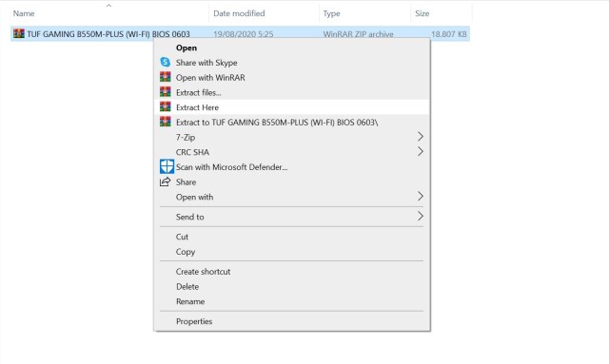This screenshot has width=609, height=364.
Task: Click WinRAR icon beside Extract Here
Action: [165, 107]
